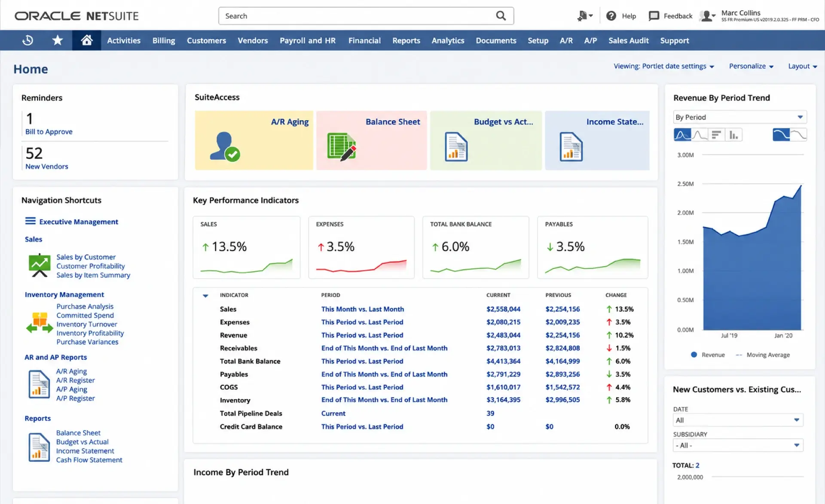Image resolution: width=825 pixels, height=504 pixels.
Task: Click the search magnifier icon
Action: (501, 16)
